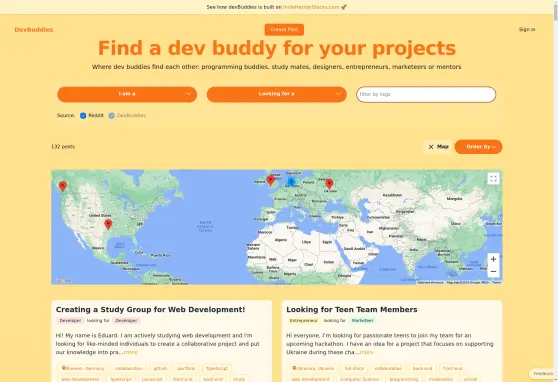This screenshot has height=382, width=558.
Task: Zoom out the map with minus icon
Action: tap(493, 271)
